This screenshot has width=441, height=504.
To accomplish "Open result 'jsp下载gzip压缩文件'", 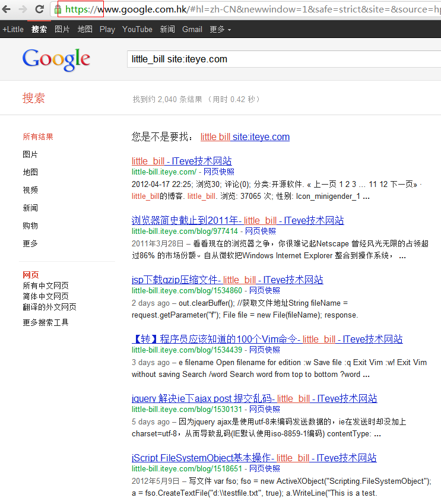I will pos(227,280).
